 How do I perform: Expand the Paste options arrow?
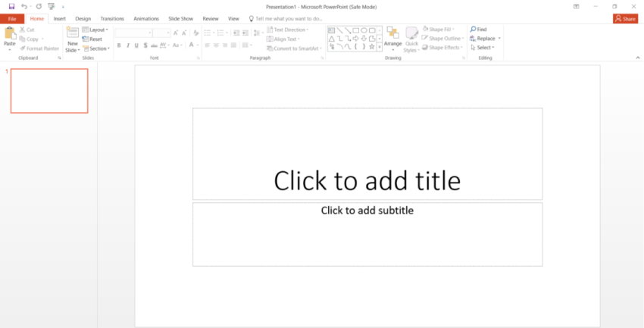(x=9, y=50)
